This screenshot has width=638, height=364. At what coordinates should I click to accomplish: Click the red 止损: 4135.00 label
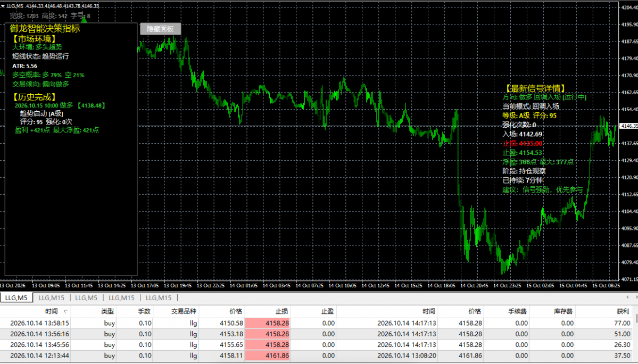[522, 143]
